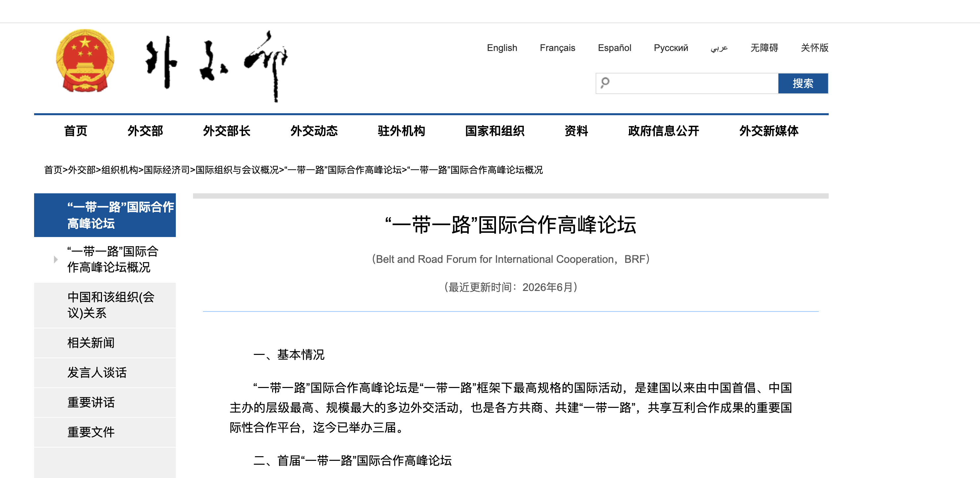Click the blue 搜索 button
Image resolution: width=980 pixels, height=478 pixels.
(803, 83)
